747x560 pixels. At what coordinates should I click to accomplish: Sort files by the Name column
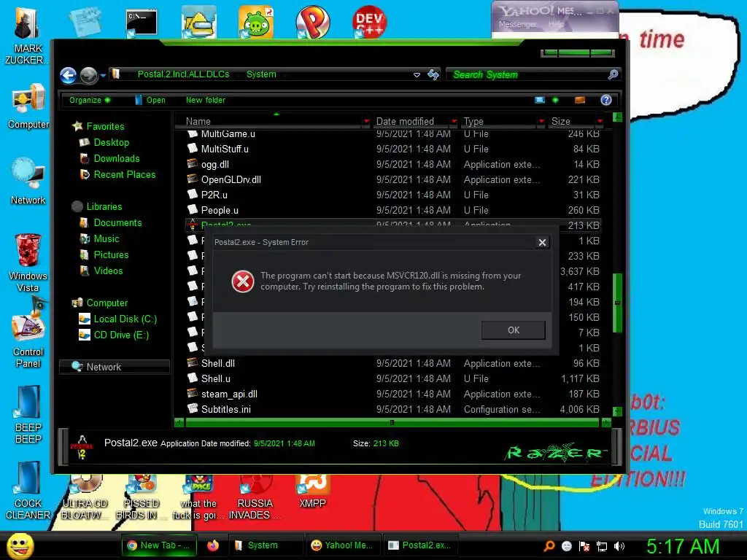coord(198,122)
